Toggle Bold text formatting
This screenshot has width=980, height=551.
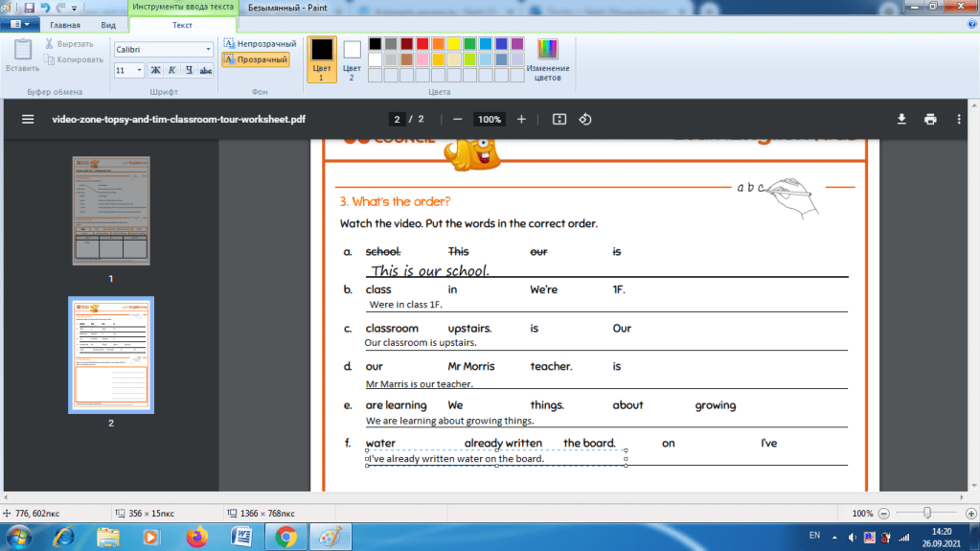pyautogui.click(x=155, y=70)
